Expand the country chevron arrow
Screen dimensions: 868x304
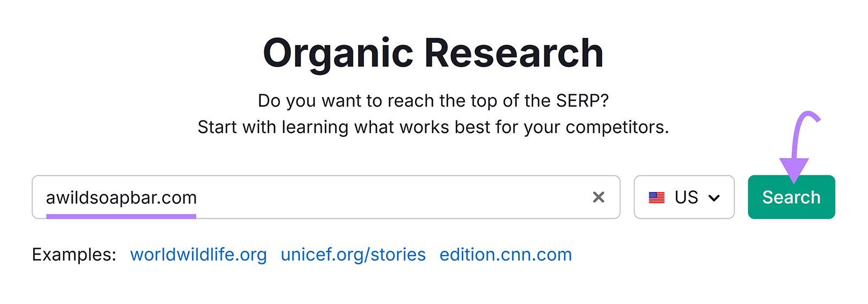714,198
